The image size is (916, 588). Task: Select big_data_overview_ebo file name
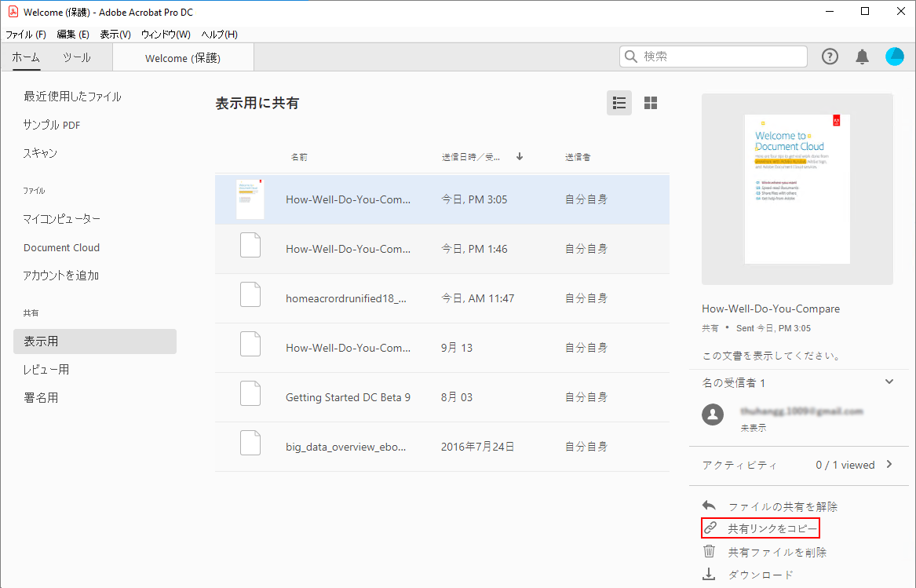coord(346,447)
